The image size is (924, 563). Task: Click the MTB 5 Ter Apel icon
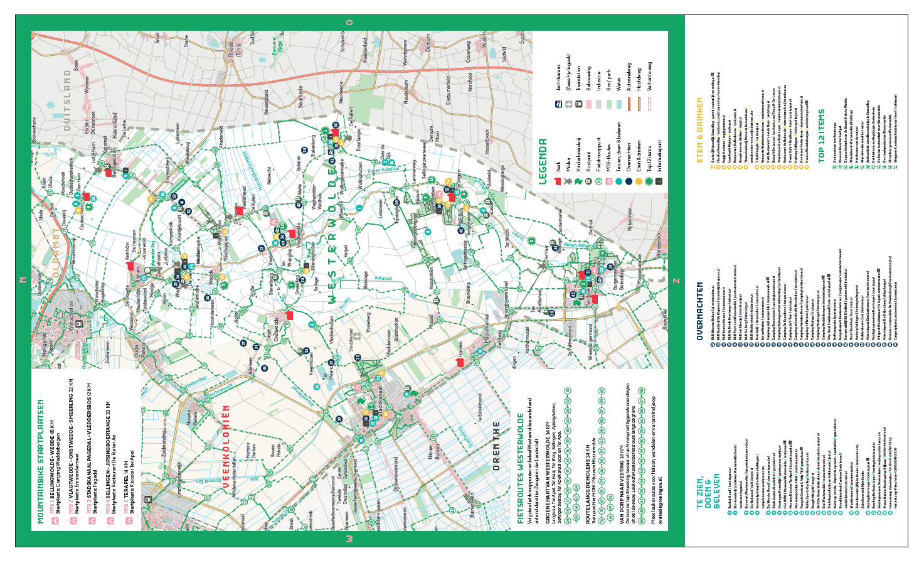pos(129,522)
